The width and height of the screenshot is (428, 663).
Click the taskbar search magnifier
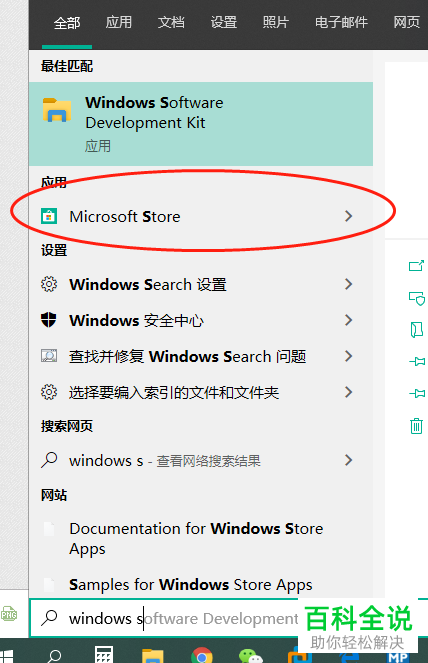pyautogui.click(x=54, y=655)
